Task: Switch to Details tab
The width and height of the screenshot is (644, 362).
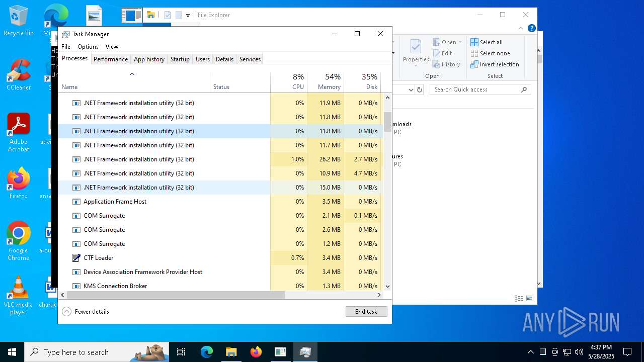Action: 224,59
